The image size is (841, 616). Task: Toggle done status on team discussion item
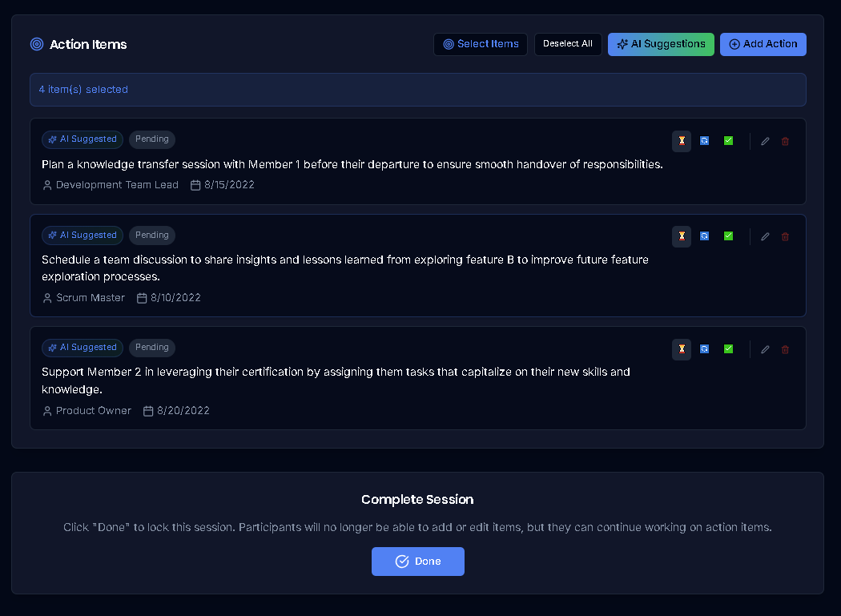tap(728, 236)
